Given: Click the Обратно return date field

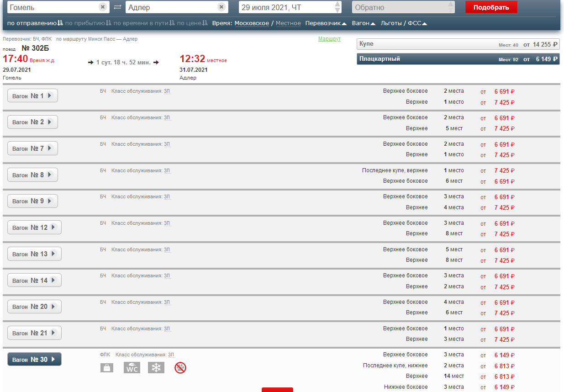Looking at the screenshot, I should [x=399, y=7].
